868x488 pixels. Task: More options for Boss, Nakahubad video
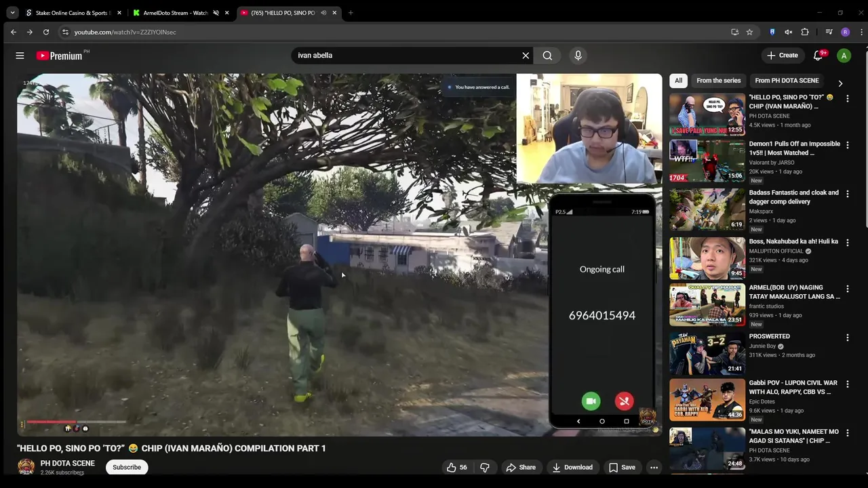847,243
